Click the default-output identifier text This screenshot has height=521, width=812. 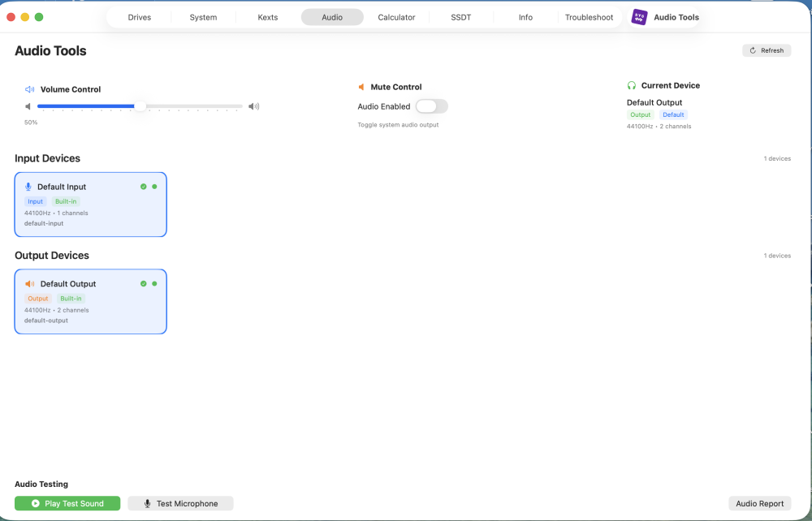46,321
